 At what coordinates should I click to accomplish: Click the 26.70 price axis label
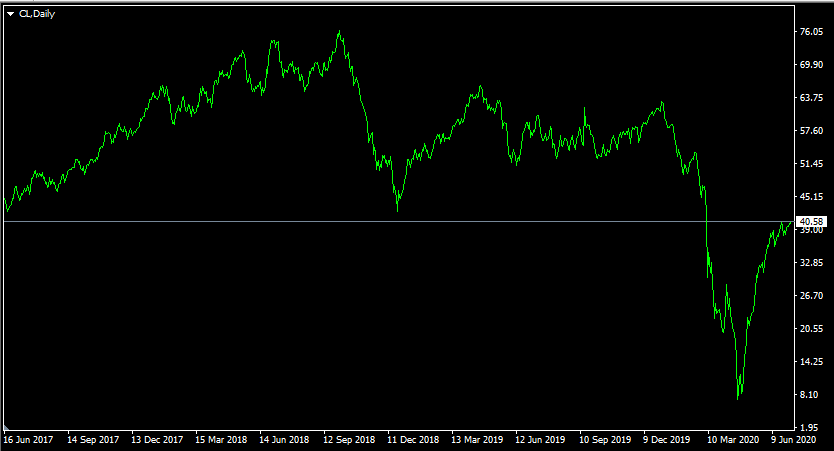tap(811, 296)
